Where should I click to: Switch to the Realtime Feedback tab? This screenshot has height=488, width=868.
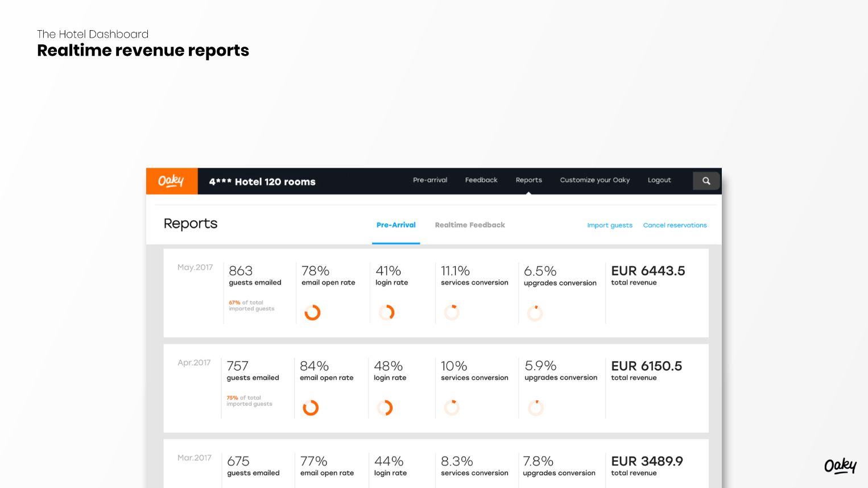coord(470,225)
